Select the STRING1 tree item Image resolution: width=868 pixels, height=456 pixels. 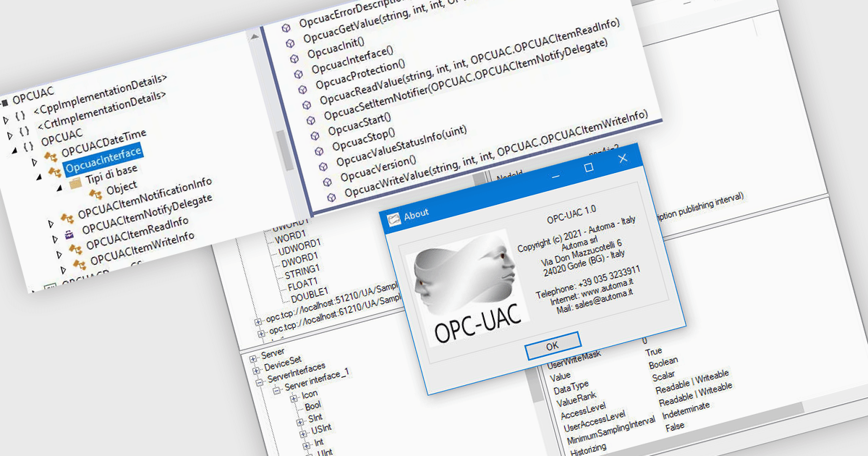coord(302,271)
